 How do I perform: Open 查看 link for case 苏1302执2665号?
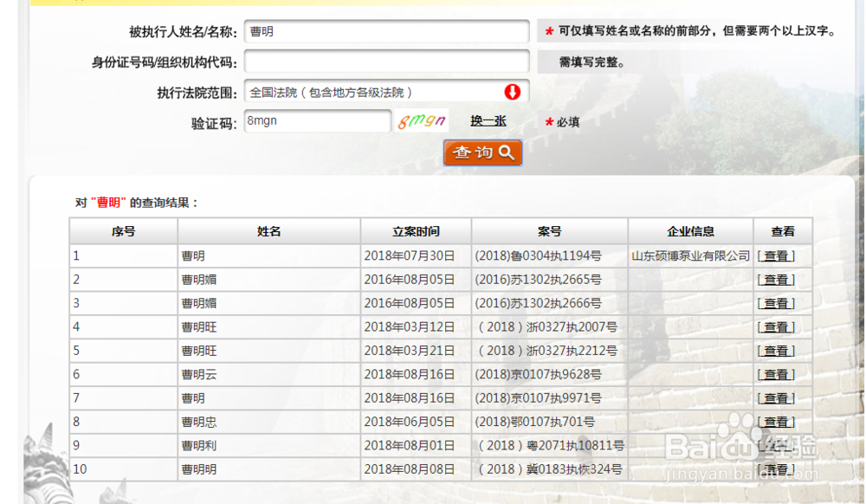tap(776, 280)
